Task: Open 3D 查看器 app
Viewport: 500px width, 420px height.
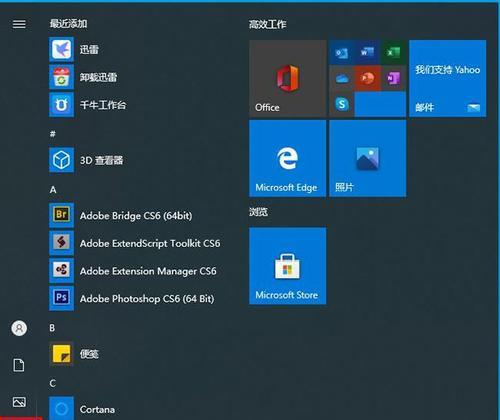Action: 61,160
